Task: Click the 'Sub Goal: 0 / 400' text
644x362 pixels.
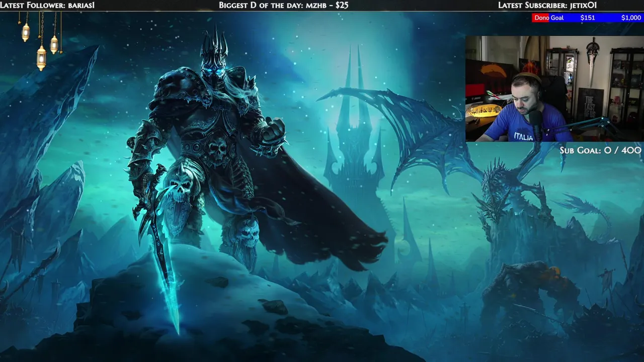Action: 600,150
